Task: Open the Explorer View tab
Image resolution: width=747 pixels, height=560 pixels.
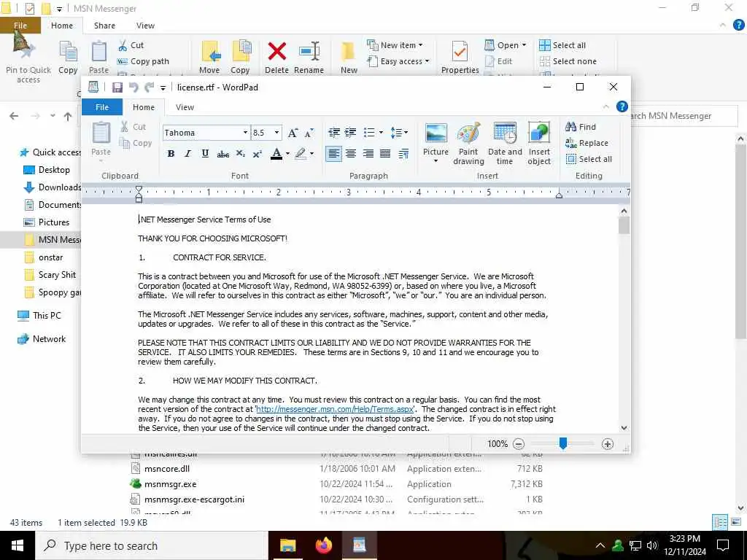Action: (145, 26)
